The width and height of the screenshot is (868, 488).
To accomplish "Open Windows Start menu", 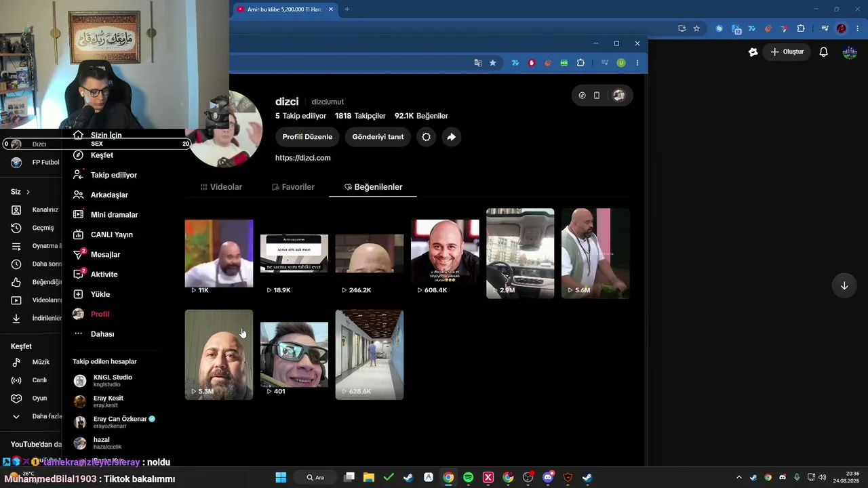I will 281,477.
